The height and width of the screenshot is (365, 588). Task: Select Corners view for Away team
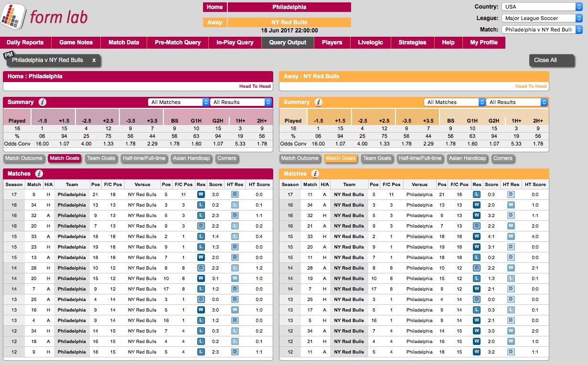502,158
